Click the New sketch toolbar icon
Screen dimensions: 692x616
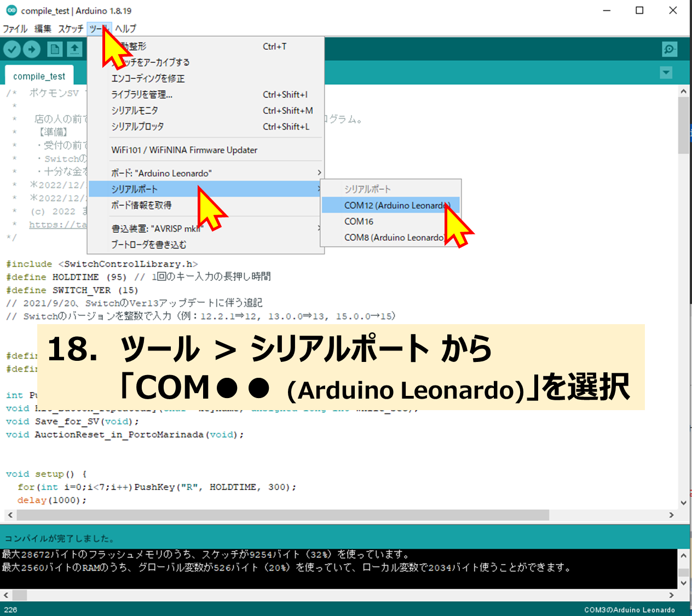coord(54,49)
